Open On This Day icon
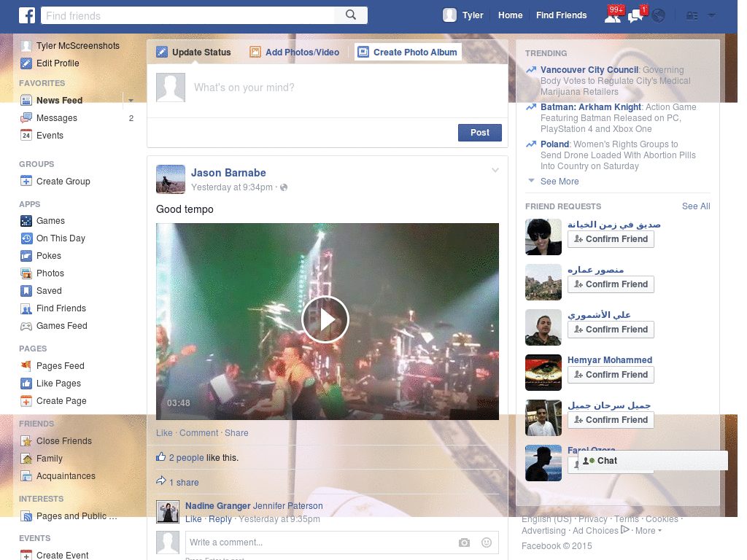Screen dimensions: 747x560 [x=26, y=238]
